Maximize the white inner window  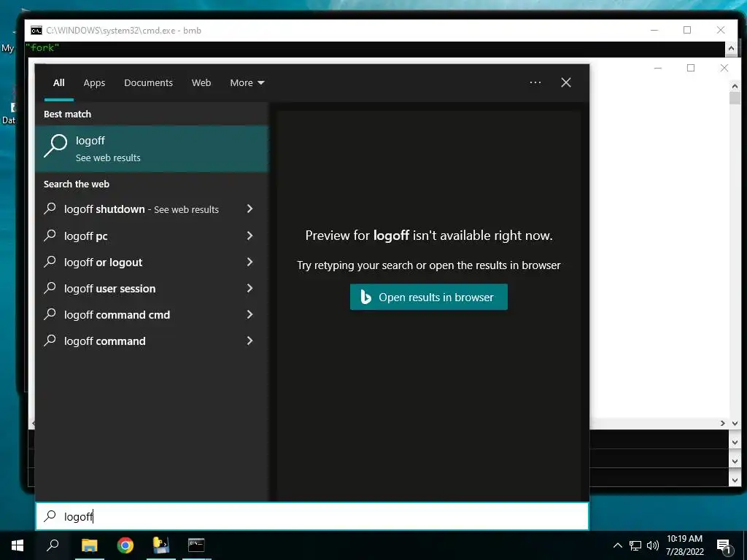pyautogui.click(x=691, y=68)
